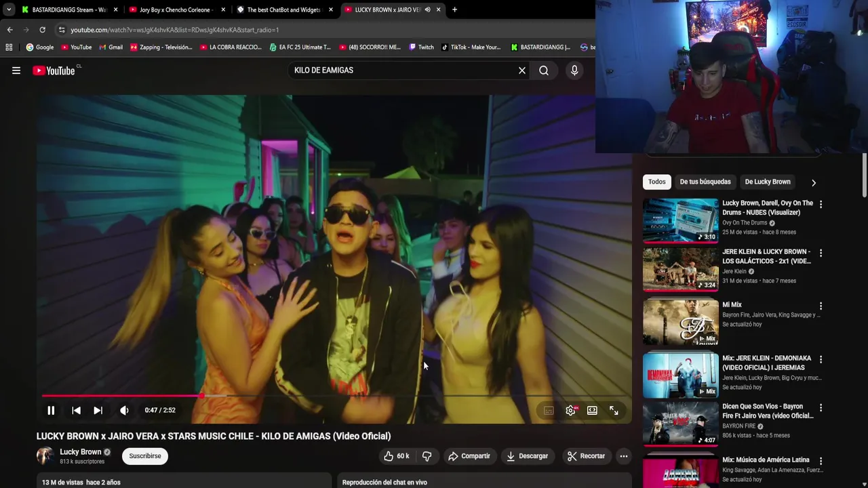Open TikTok Make Your bookmark
The image size is (868, 488).
coord(471,47)
